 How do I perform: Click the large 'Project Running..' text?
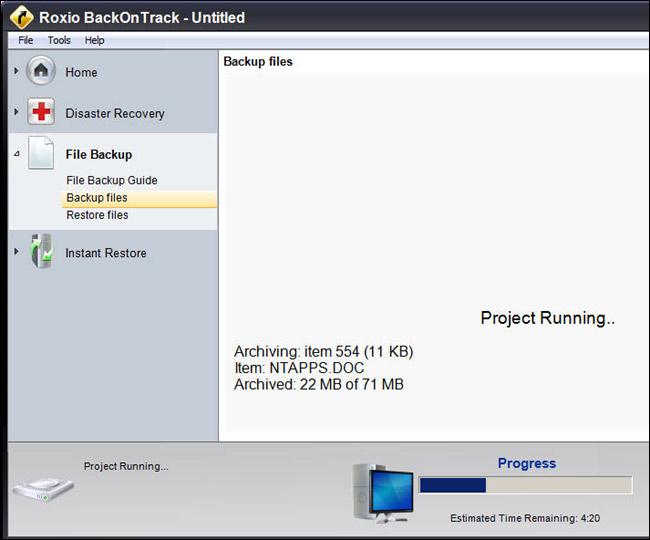[548, 318]
